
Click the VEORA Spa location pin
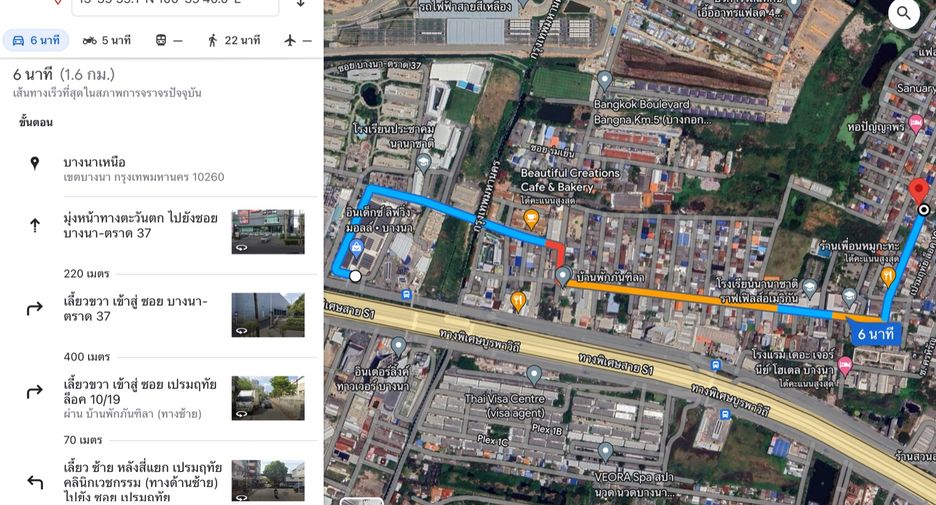[x=605, y=453]
